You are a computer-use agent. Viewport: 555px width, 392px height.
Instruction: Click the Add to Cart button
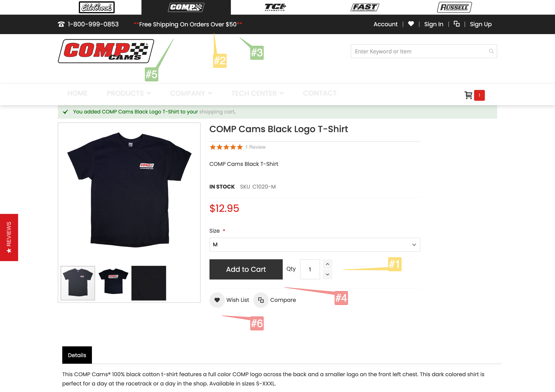coord(246,269)
